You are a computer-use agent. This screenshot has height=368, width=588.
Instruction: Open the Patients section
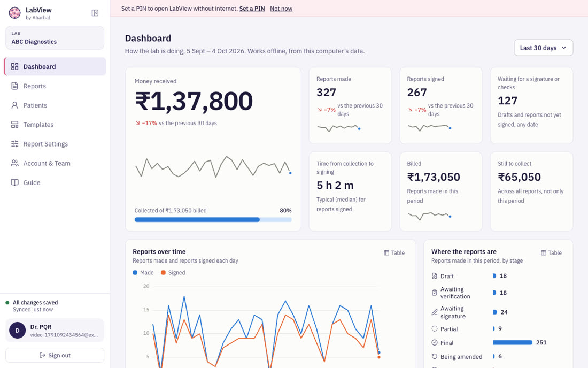(x=55, y=105)
